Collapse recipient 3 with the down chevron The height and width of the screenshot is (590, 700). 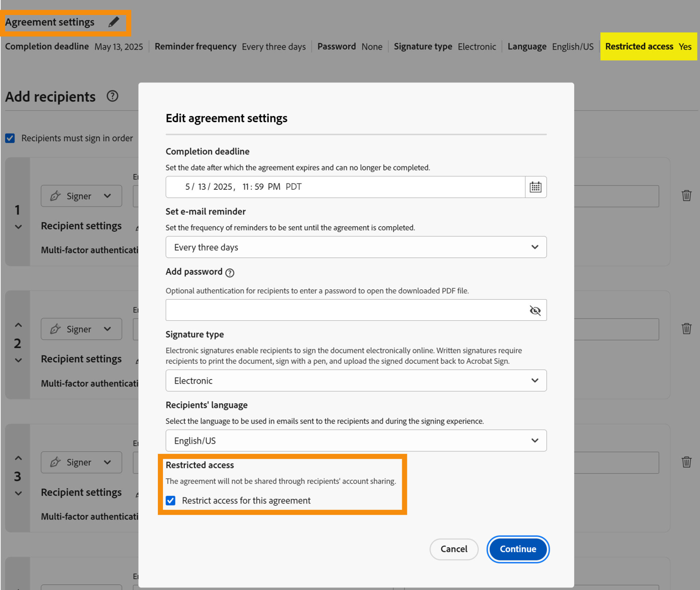pos(18,493)
